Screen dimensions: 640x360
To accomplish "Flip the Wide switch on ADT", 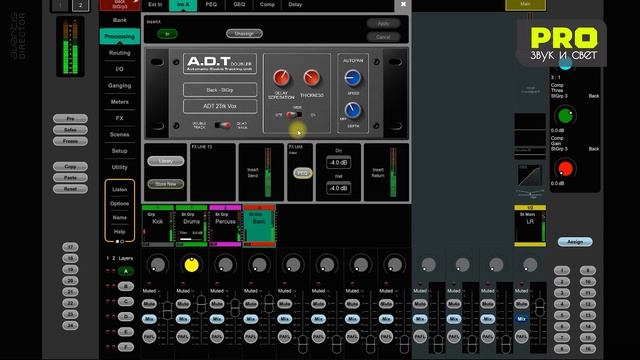I will [294, 115].
